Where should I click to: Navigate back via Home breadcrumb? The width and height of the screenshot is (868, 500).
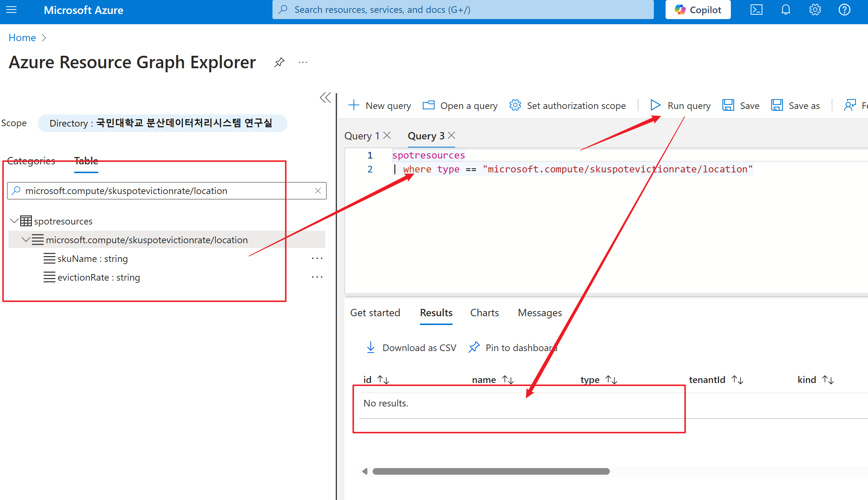22,37
